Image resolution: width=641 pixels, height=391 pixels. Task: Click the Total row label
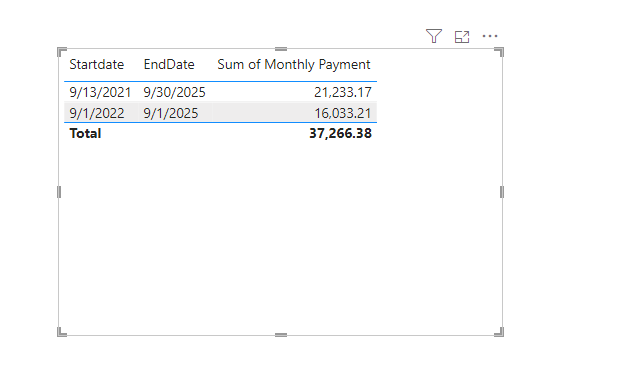[85, 133]
